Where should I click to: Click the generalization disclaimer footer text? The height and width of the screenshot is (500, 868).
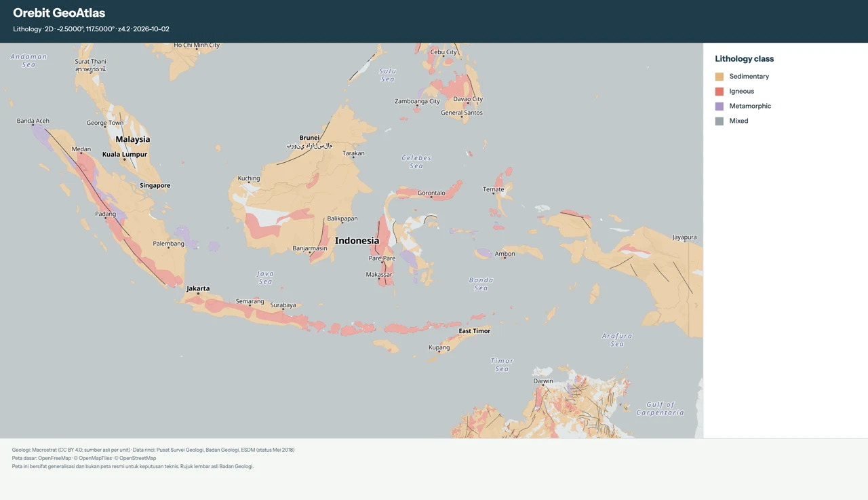(x=133, y=466)
